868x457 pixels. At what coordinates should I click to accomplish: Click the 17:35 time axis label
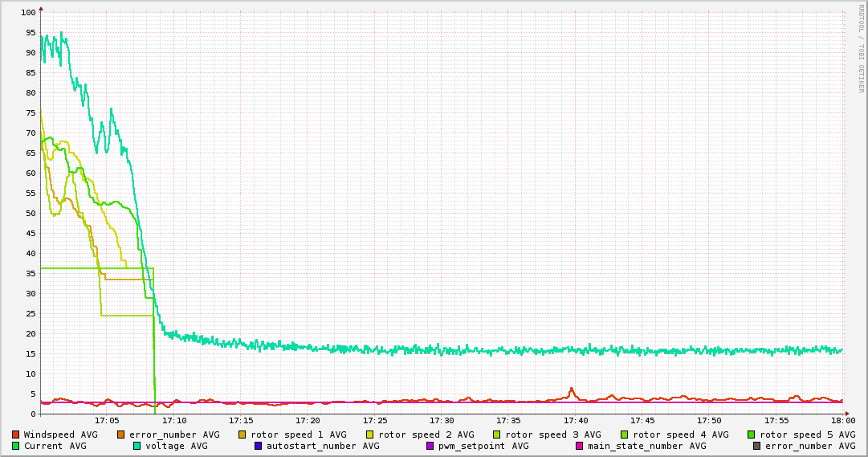point(509,421)
